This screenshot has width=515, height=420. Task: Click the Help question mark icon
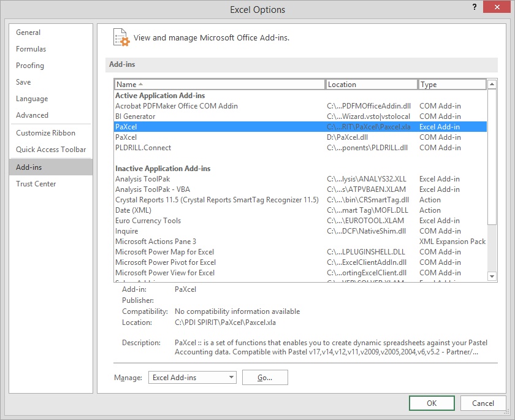pyautogui.click(x=475, y=7)
